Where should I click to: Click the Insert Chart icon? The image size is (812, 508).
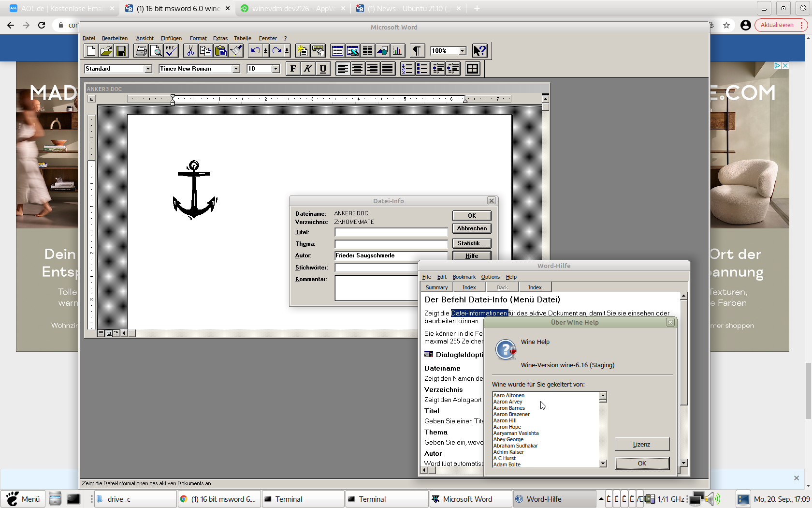tap(398, 51)
